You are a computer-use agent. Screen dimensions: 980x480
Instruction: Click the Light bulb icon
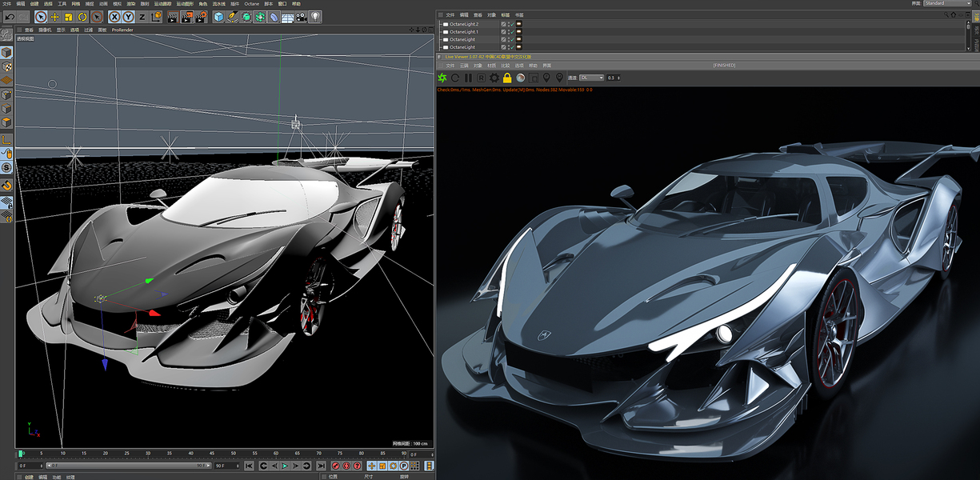click(315, 17)
